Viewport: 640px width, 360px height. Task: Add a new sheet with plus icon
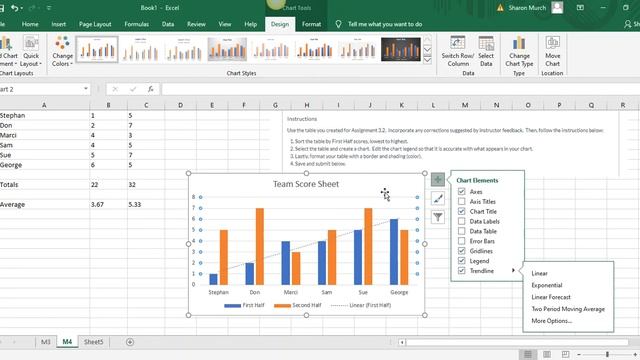(130, 342)
